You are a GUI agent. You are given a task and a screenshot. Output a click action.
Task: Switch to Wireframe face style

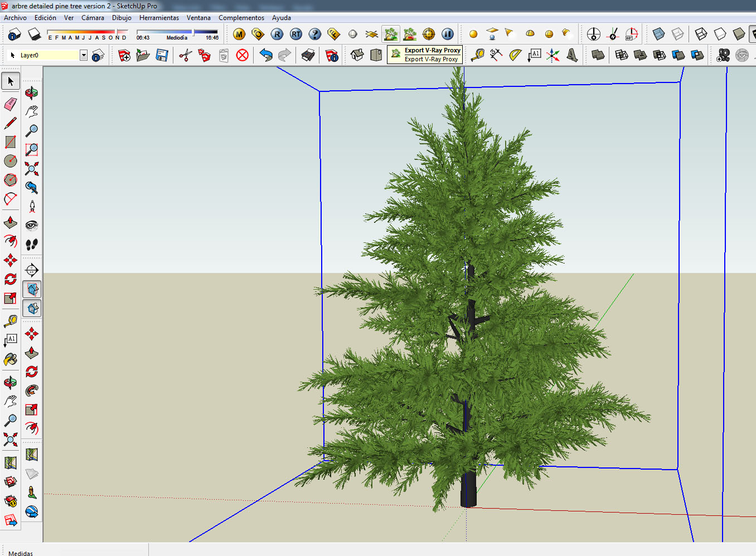pyautogui.click(x=701, y=34)
